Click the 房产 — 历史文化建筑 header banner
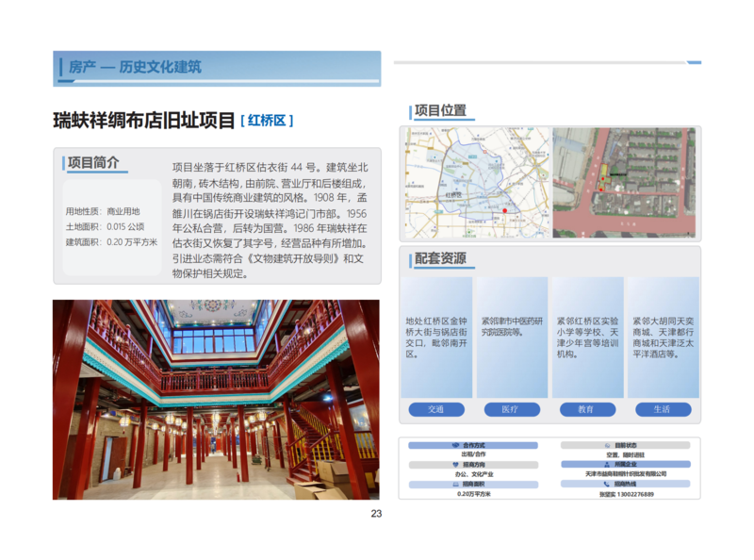Viewport: 754px width, 560px height. coord(217,68)
